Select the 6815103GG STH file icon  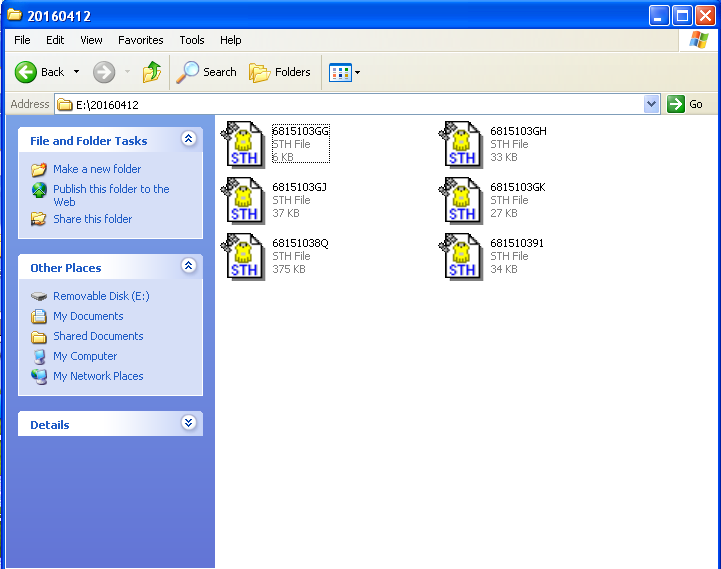click(243, 144)
